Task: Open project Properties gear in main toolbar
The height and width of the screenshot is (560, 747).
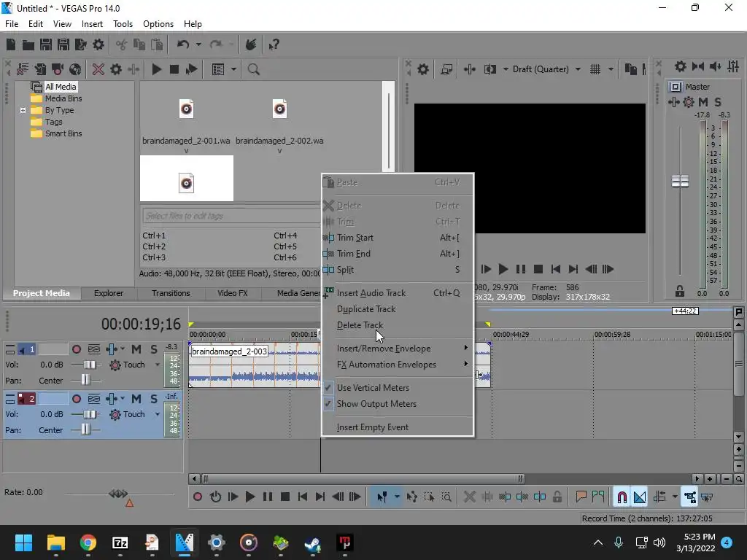Action: coord(98,44)
